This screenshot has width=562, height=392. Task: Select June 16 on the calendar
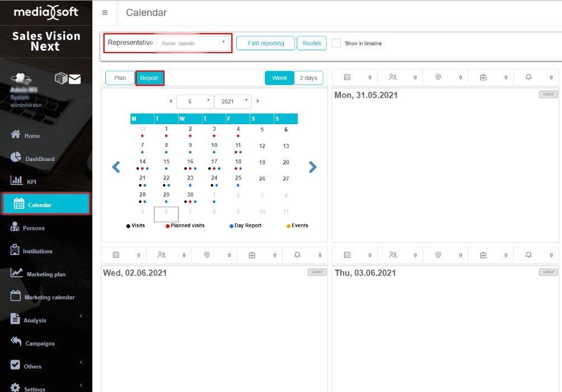pyautogui.click(x=190, y=162)
